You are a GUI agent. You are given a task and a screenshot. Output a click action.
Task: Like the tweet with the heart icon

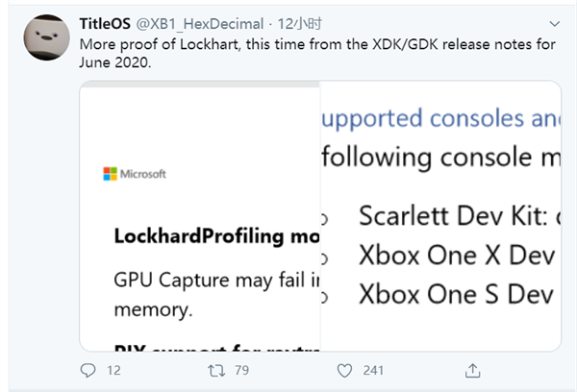pyautogui.click(x=344, y=370)
